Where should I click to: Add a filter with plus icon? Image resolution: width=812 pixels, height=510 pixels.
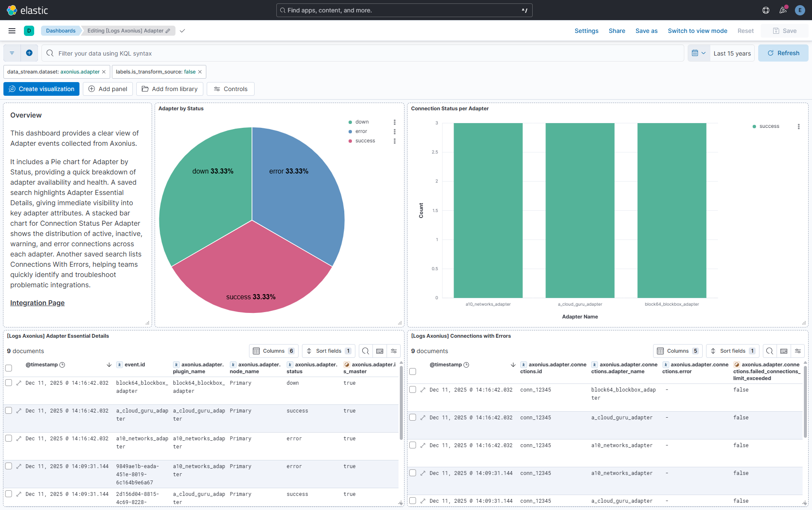(29, 53)
